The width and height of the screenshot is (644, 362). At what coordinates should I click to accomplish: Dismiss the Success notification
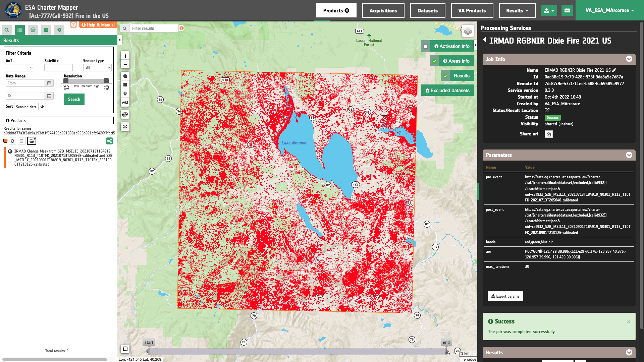coord(629,321)
